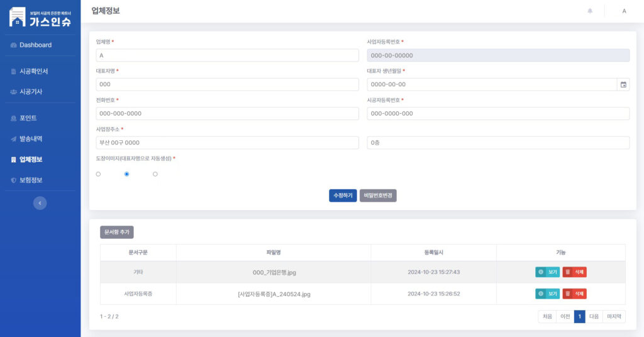Click the 비밀번호변경 button
Image resolution: width=644 pixels, height=337 pixels.
(378, 196)
